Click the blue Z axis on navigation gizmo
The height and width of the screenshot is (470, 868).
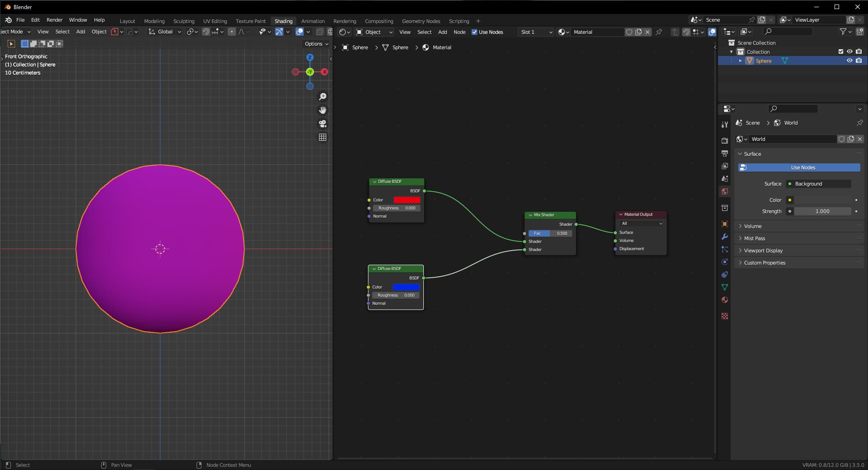(x=310, y=57)
